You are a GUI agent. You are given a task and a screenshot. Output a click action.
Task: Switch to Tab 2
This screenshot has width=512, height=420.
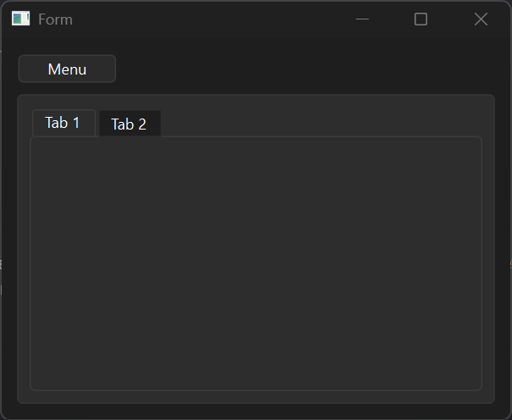coord(129,124)
